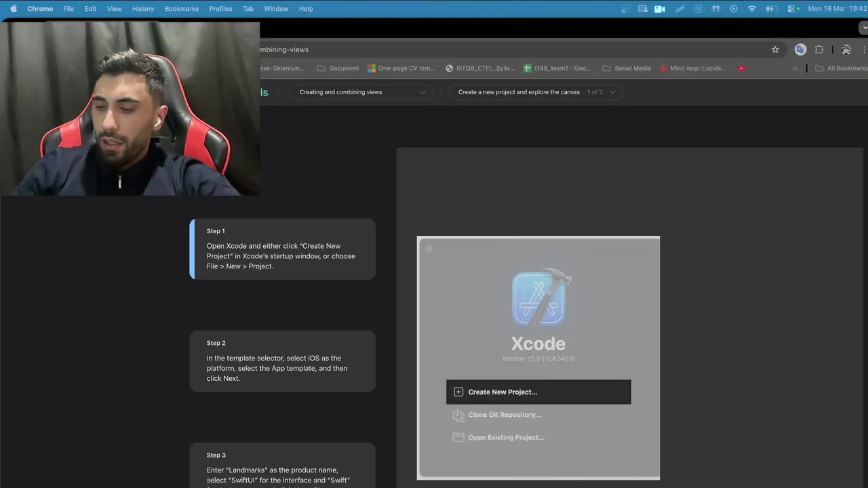868x488 pixels.
Task: Select the Step 1 tutorial card
Action: pyautogui.click(x=283, y=249)
